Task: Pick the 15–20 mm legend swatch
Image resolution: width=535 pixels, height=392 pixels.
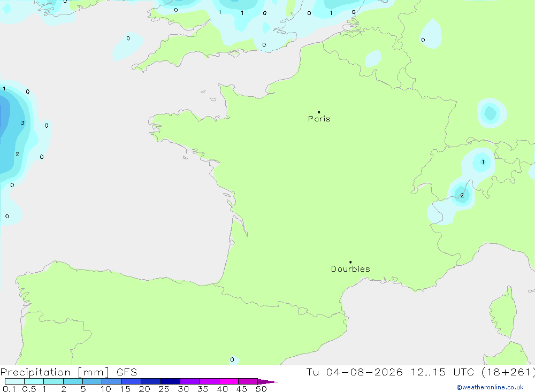Action: [132, 381]
